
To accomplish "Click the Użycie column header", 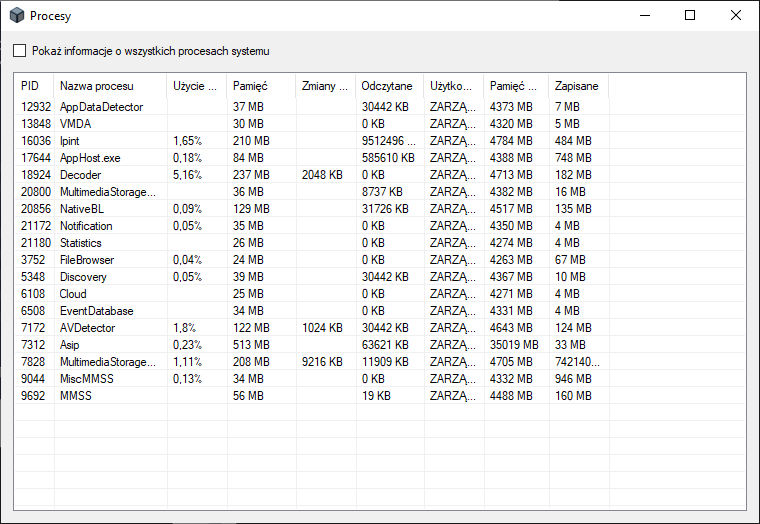I will (x=195, y=86).
